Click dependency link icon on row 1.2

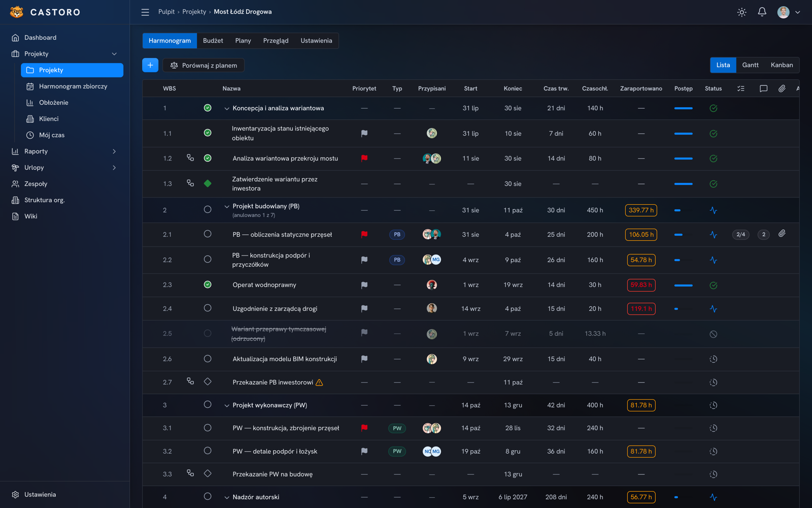tap(190, 158)
